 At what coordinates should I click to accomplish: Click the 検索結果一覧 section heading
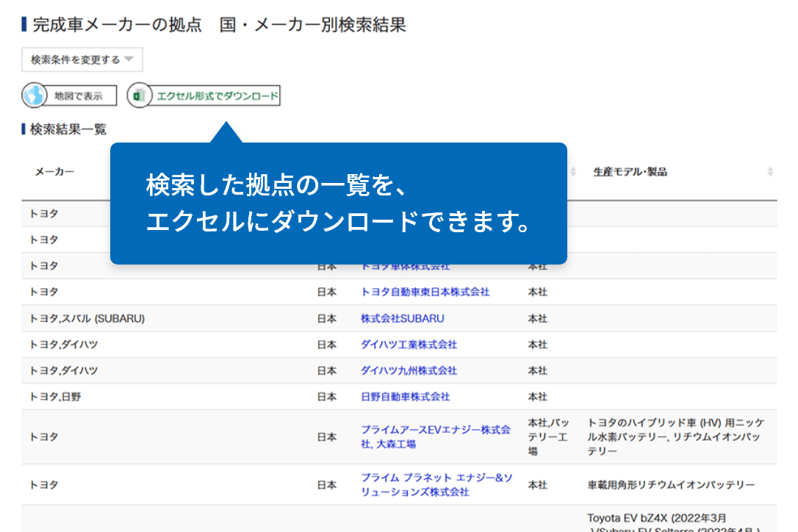[68, 129]
